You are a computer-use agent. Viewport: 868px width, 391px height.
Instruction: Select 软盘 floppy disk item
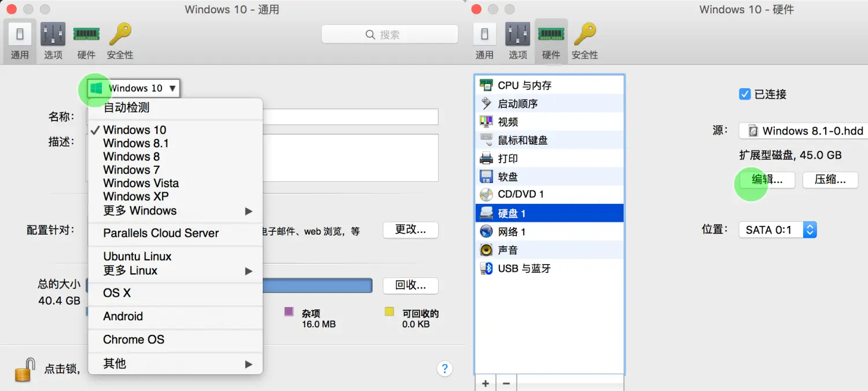click(550, 177)
